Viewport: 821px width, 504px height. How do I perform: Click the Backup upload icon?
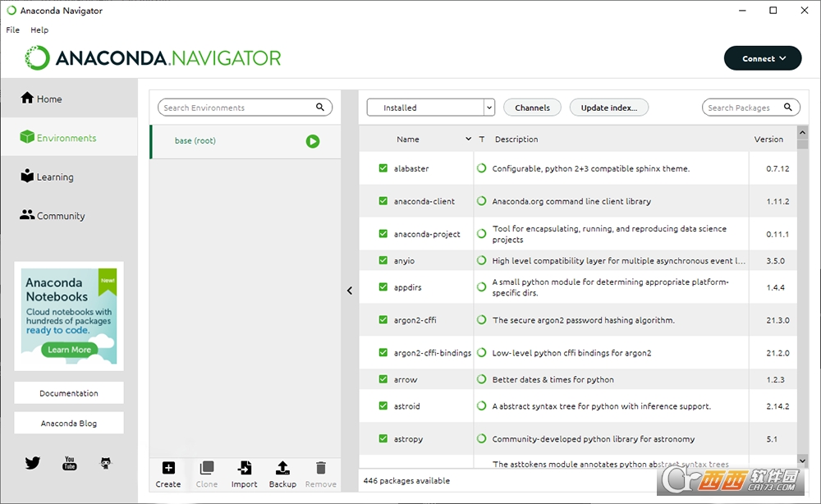tap(282, 467)
